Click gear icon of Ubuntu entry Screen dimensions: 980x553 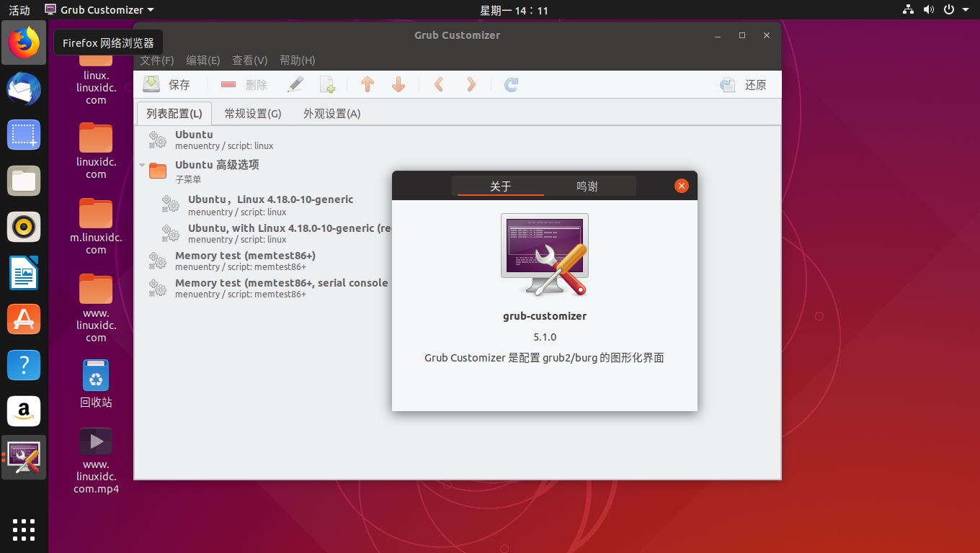click(x=157, y=140)
